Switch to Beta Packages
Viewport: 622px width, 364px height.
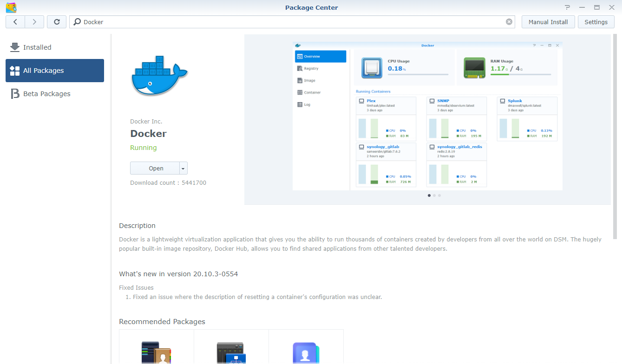[55, 94]
